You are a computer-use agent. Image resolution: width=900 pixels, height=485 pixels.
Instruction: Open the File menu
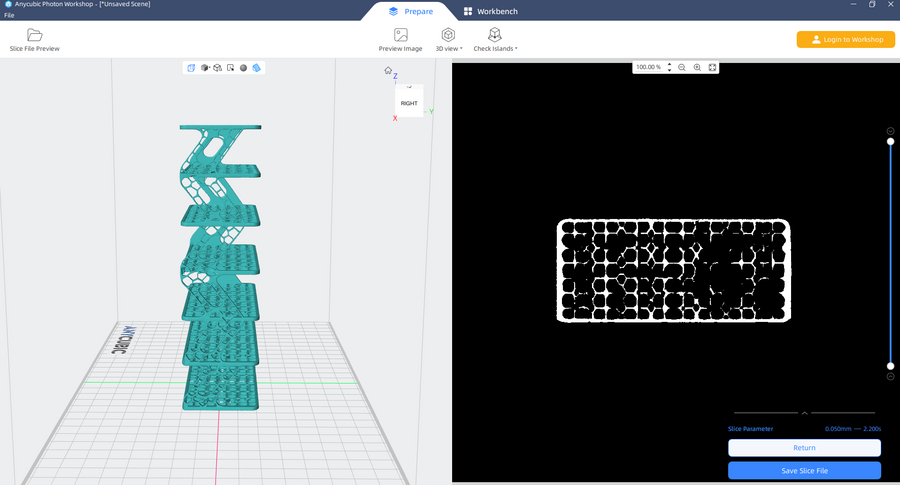point(9,16)
